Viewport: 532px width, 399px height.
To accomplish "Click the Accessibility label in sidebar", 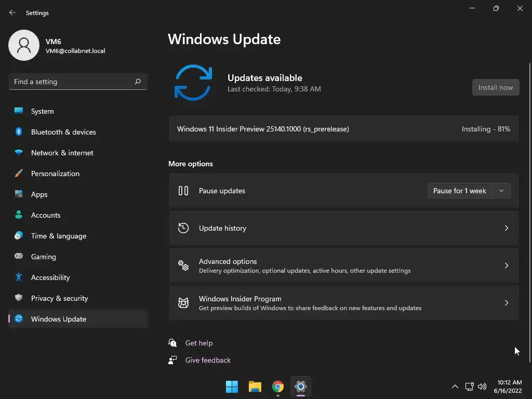I will coord(50,277).
